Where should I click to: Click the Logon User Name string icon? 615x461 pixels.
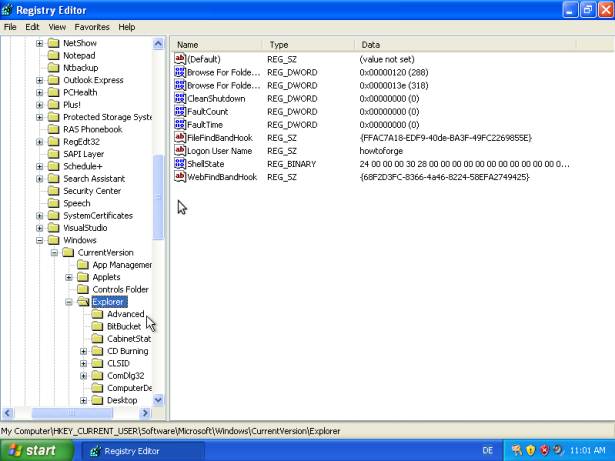[180, 151]
